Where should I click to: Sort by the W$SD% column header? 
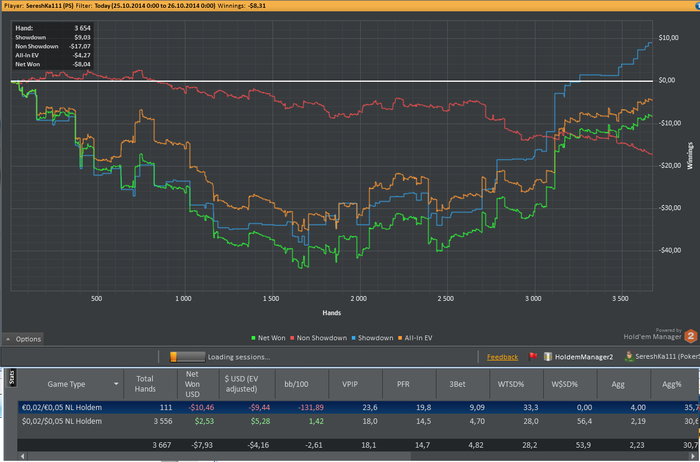tap(570, 384)
